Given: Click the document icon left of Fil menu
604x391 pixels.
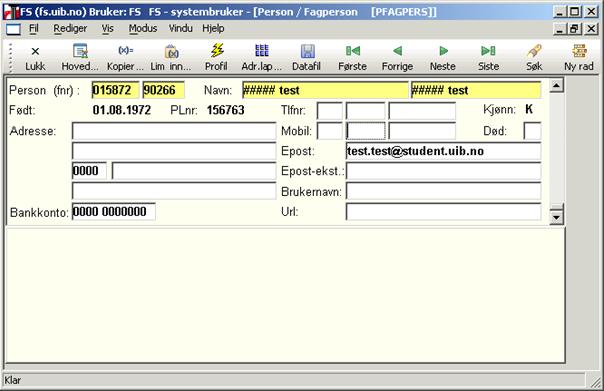Looking at the screenshot, I should click(x=13, y=29).
